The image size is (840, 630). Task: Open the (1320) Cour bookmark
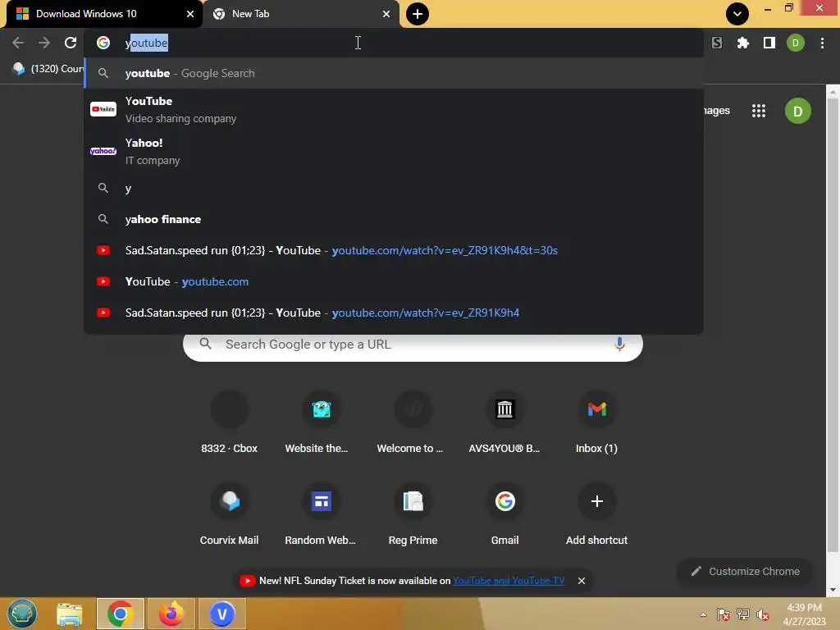tap(48, 69)
